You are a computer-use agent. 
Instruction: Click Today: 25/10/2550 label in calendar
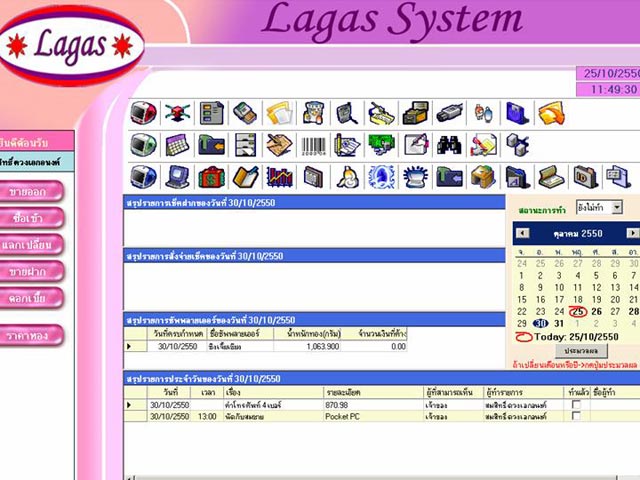576,337
